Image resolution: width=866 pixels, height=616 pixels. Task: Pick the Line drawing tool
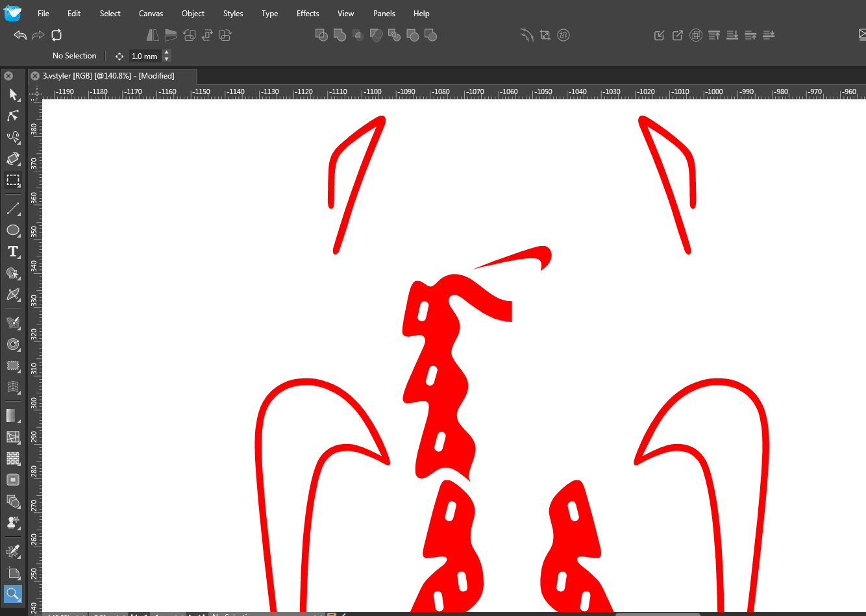[x=13, y=209]
